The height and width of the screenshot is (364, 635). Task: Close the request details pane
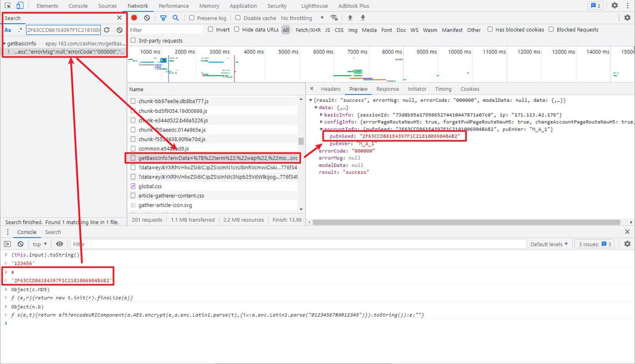pyautogui.click(x=312, y=89)
